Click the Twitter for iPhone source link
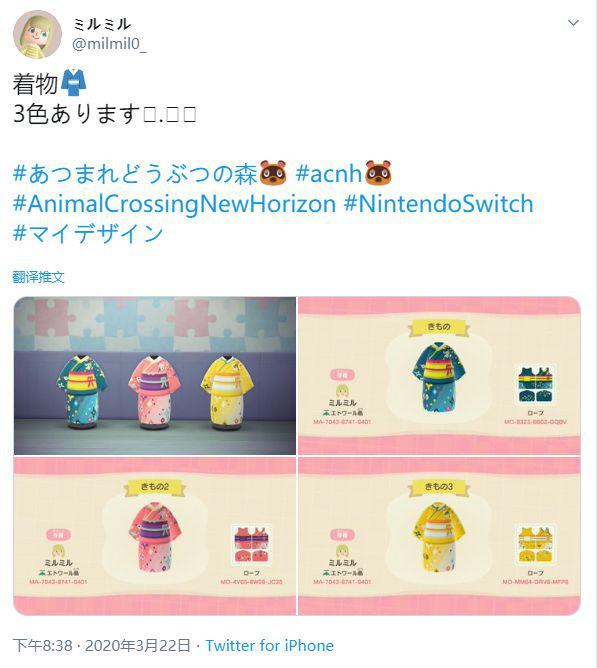The image size is (597, 668). coord(270,645)
